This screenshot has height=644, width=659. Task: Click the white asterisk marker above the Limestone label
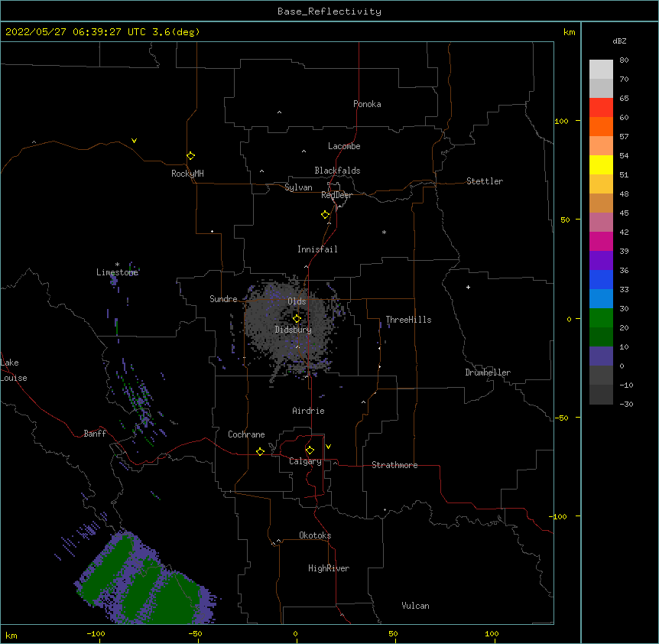[x=117, y=265]
